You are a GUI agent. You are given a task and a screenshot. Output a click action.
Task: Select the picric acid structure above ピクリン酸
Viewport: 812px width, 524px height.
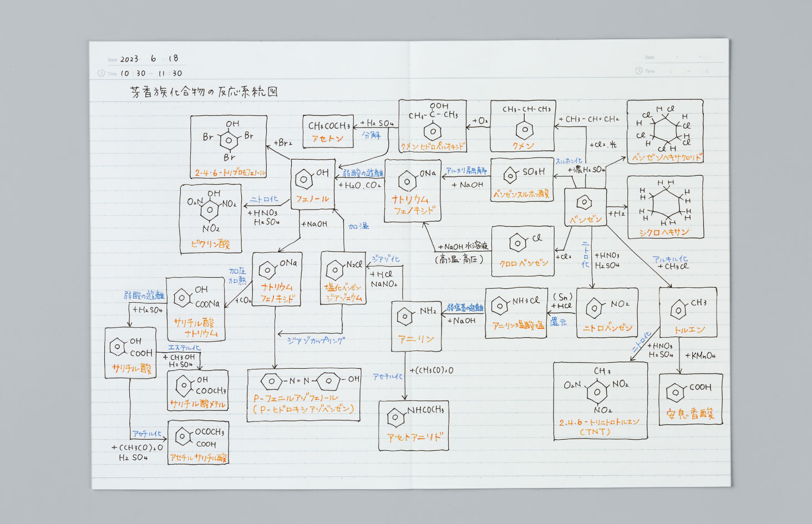click(210, 210)
